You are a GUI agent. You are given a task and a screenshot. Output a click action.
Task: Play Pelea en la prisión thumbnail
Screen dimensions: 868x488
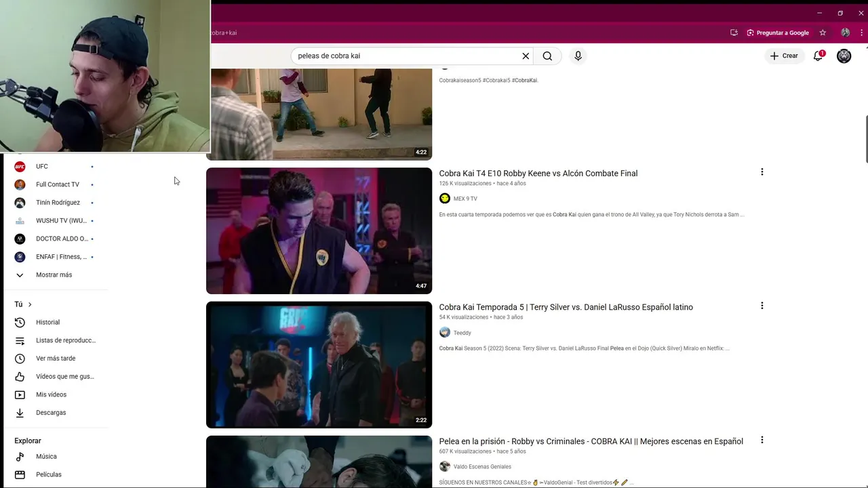319,462
